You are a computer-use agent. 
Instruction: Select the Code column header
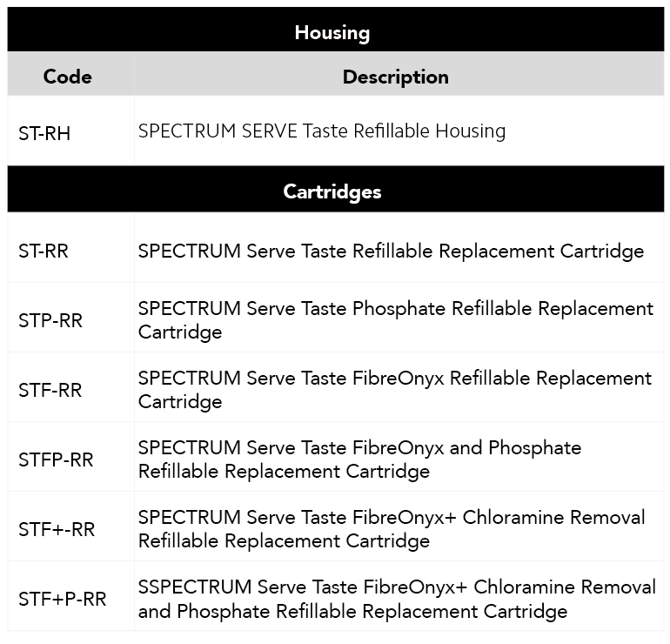point(67,77)
